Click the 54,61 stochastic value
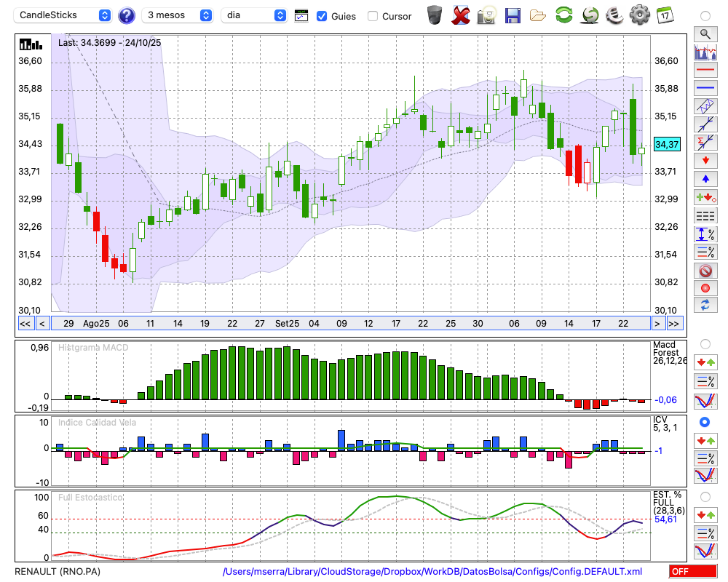Screen dimensions: 728x582 pyautogui.click(x=666, y=519)
